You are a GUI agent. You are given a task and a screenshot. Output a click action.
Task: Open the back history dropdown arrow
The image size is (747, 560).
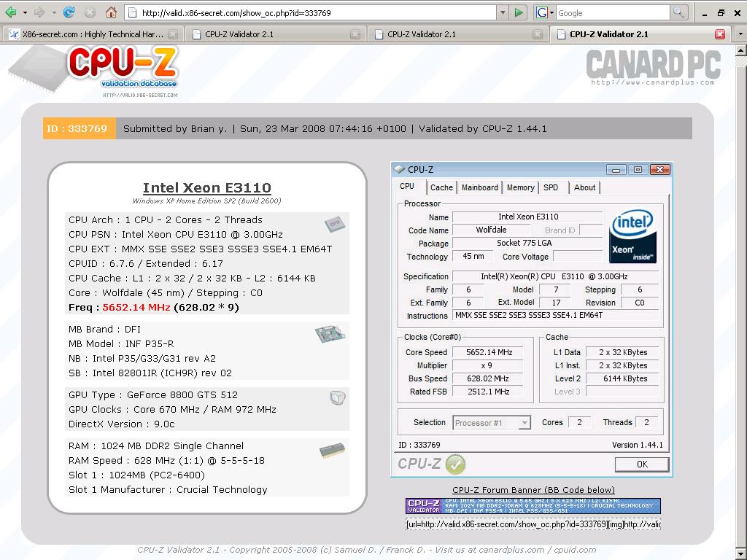(x=25, y=13)
